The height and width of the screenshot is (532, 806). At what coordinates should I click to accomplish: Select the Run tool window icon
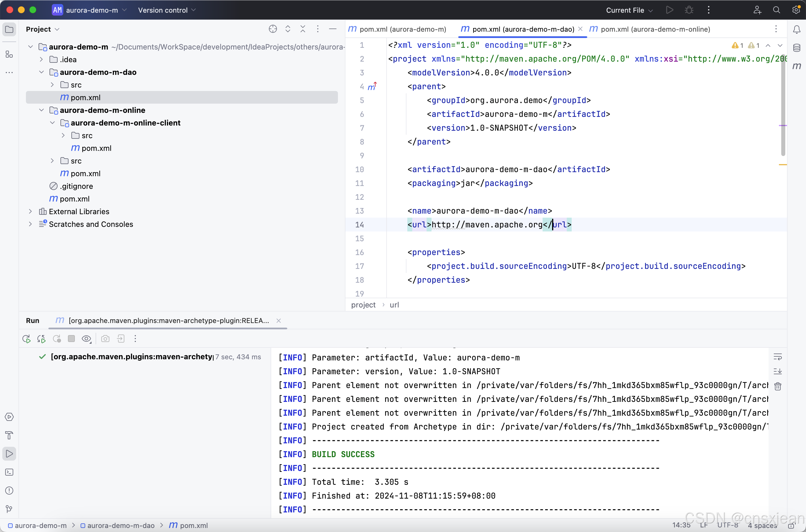pos(9,454)
